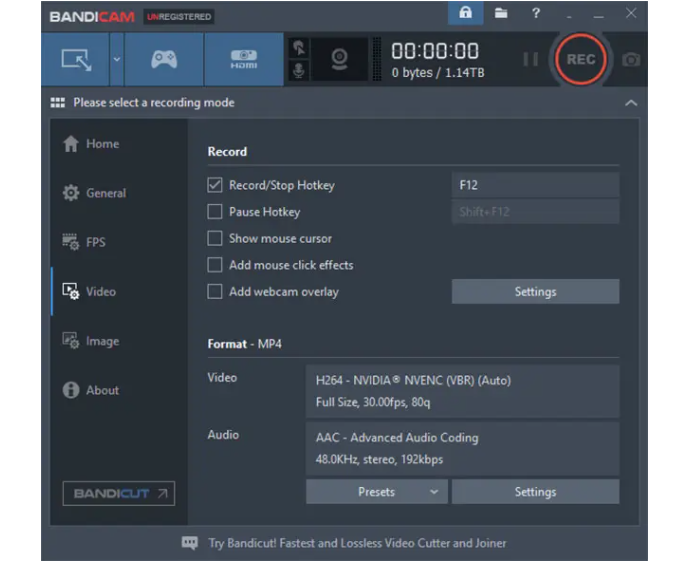Click the Try Bandicut promotional link
The width and height of the screenshot is (700, 562).
357,543
